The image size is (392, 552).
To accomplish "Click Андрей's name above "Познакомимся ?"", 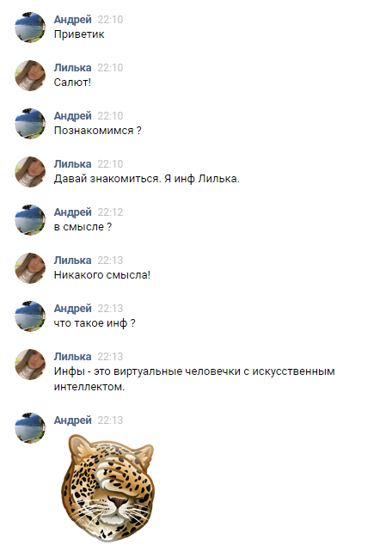I will (x=72, y=116).
